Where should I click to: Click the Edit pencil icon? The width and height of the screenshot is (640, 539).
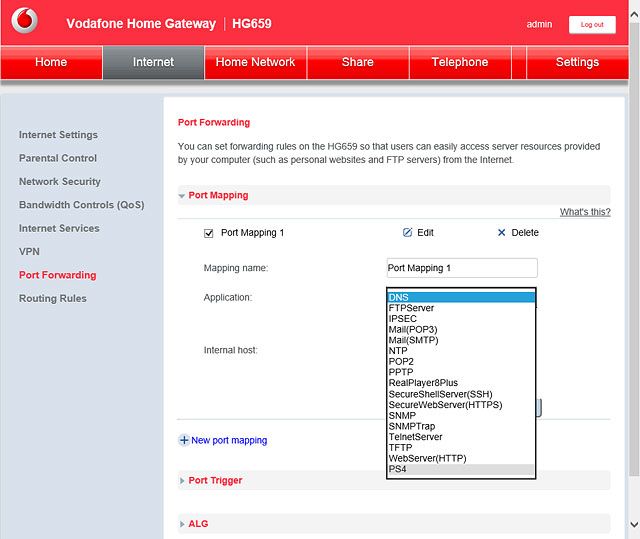407,233
